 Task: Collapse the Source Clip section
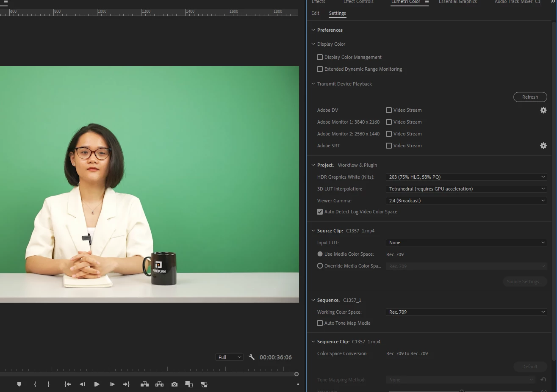point(313,231)
